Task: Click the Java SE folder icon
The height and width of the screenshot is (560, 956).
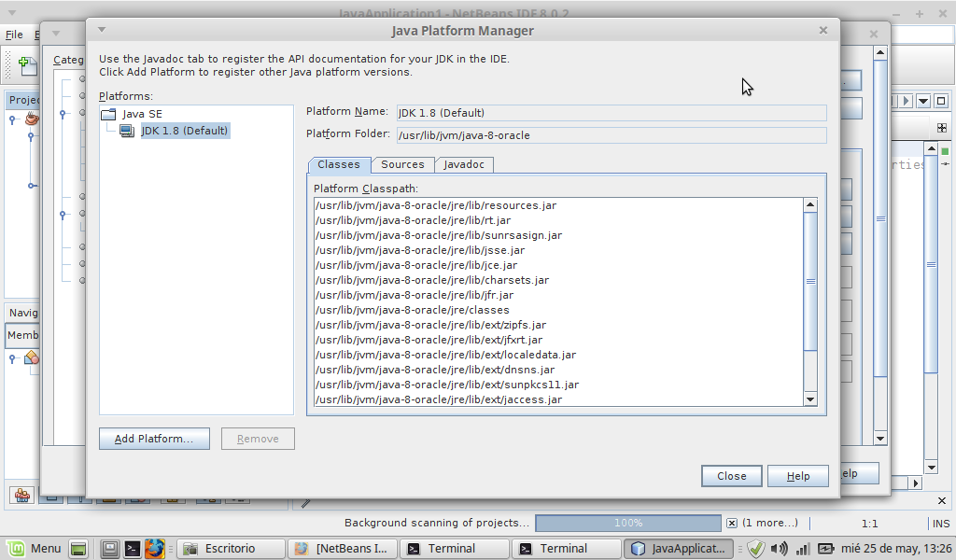Action: pos(108,114)
